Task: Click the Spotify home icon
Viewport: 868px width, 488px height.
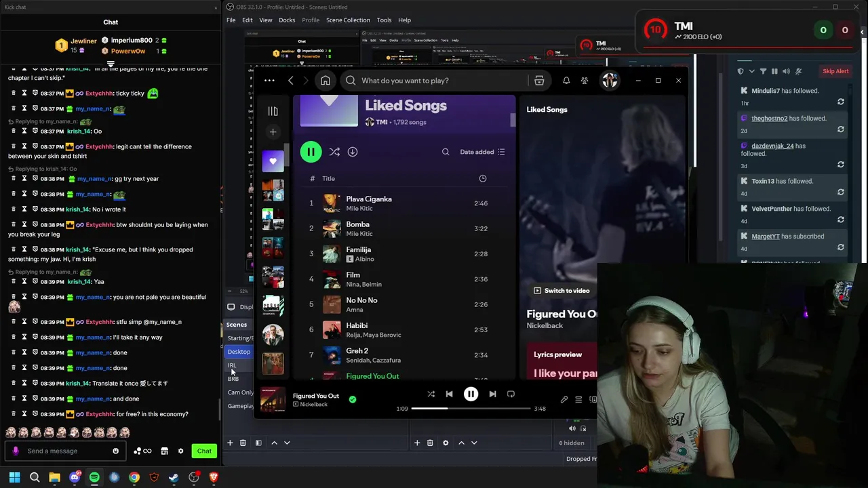Action: click(x=325, y=81)
